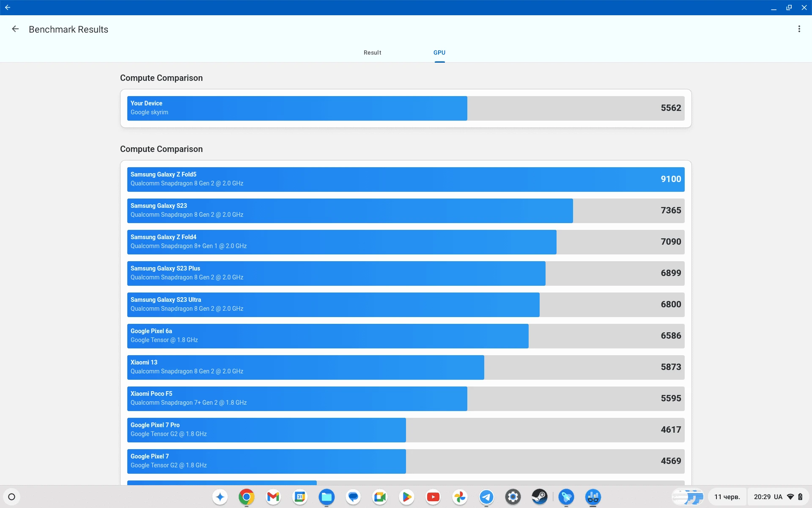Viewport: 812px width, 508px height.
Task: Open Google Calendar from the shelf
Action: [x=300, y=497]
